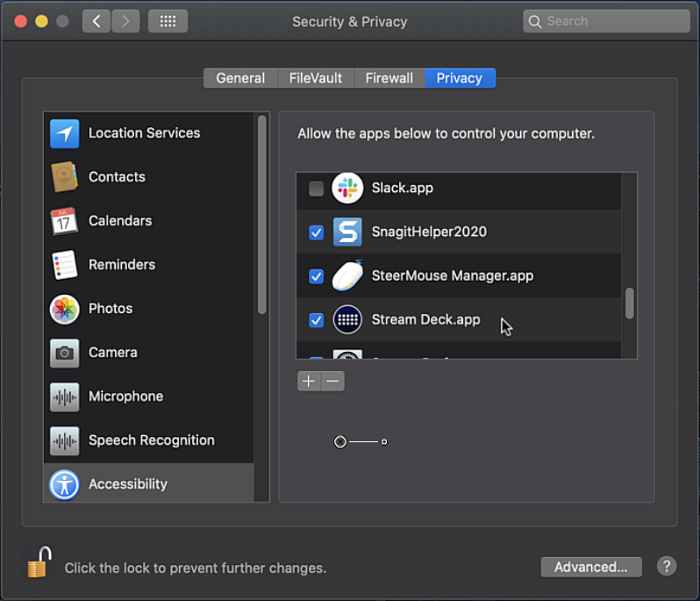This screenshot has height=601, width=700.
Task: Go back with the left chevron
Action: [96, 21]
